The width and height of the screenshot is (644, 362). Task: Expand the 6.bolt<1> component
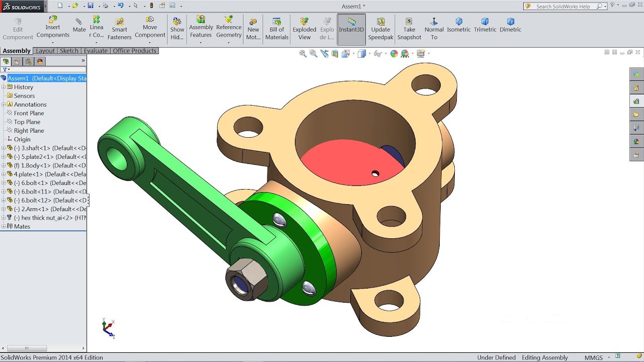click(x=4, y=183)
